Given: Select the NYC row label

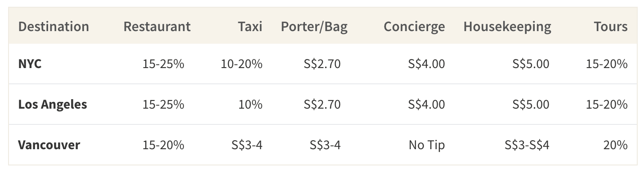Looking at the screenshot, I should (30, 64).
